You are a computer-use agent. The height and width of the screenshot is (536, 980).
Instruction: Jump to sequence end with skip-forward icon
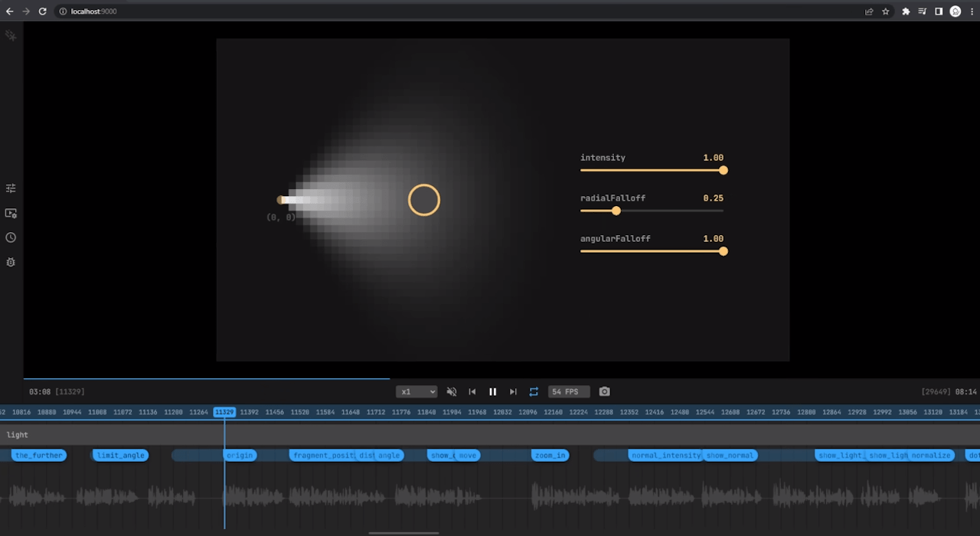click(513, 391)
